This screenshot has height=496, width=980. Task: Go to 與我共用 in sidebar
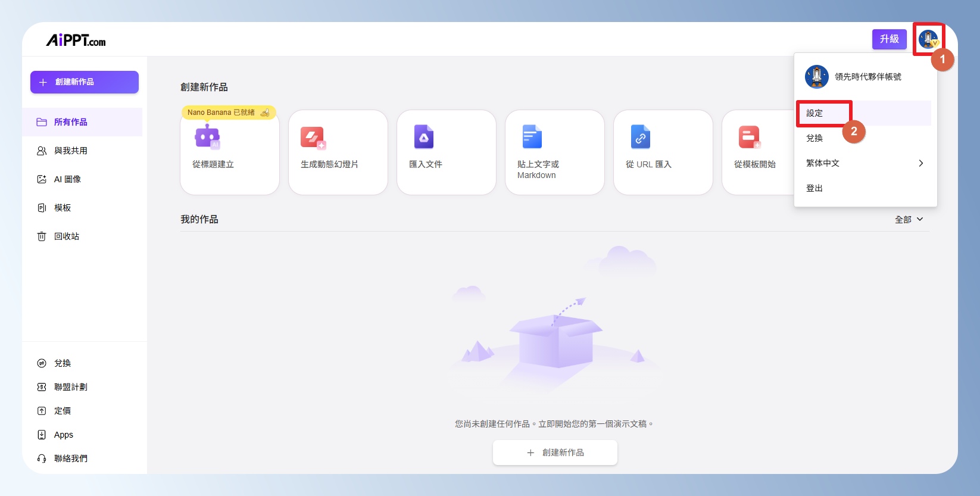tap(70, 151)
